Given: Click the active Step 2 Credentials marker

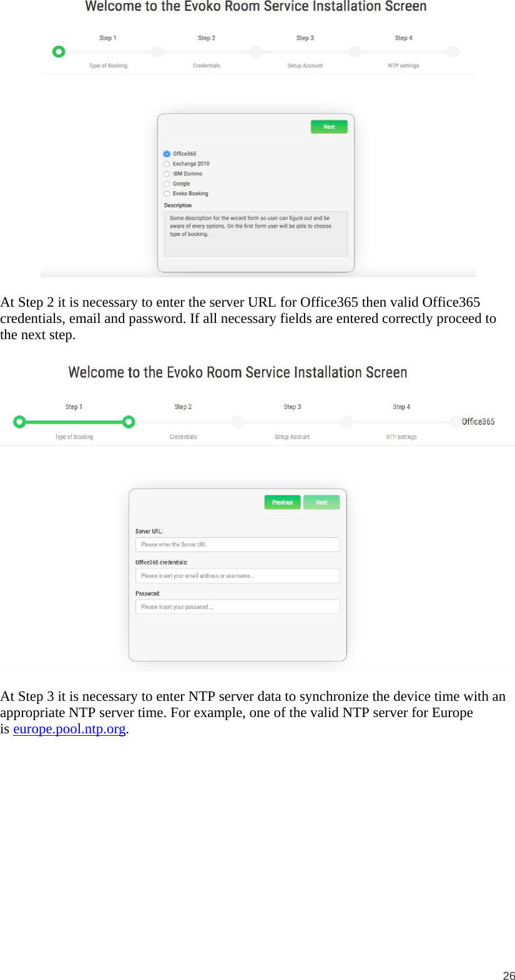Looking at the screenshot, I should pyautogui.click(x=129, y=422).
